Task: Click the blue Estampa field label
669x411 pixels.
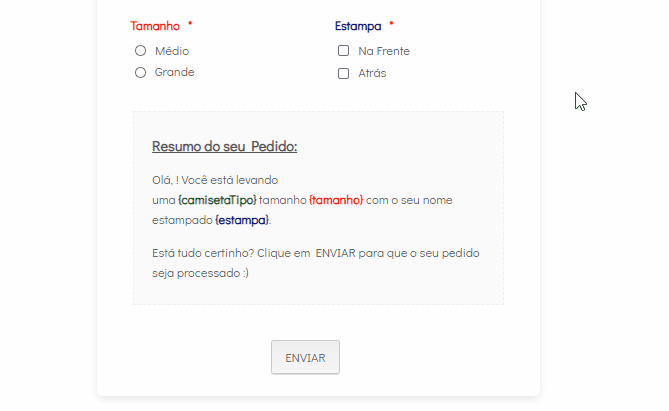Action: [x=358, y=26]
